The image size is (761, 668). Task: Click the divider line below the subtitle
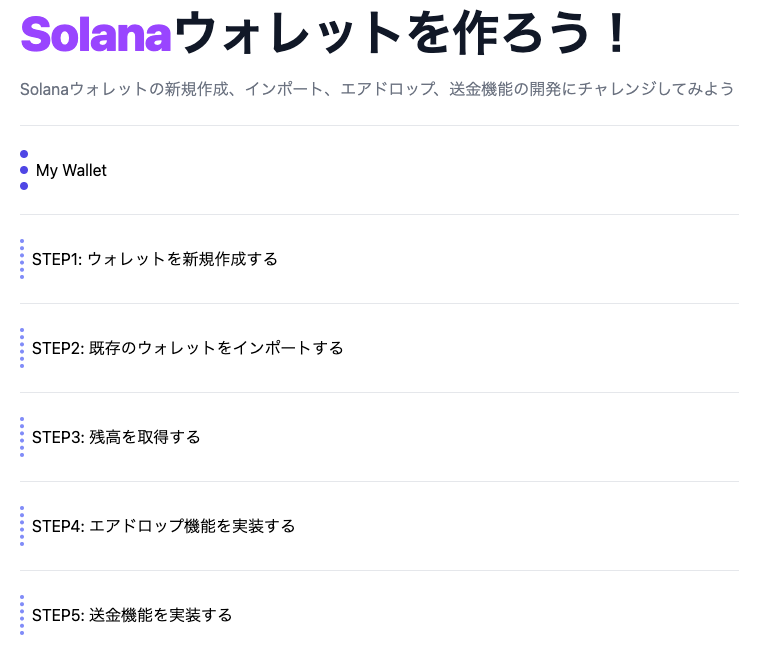pyautogui.click(x=380, y=126)
